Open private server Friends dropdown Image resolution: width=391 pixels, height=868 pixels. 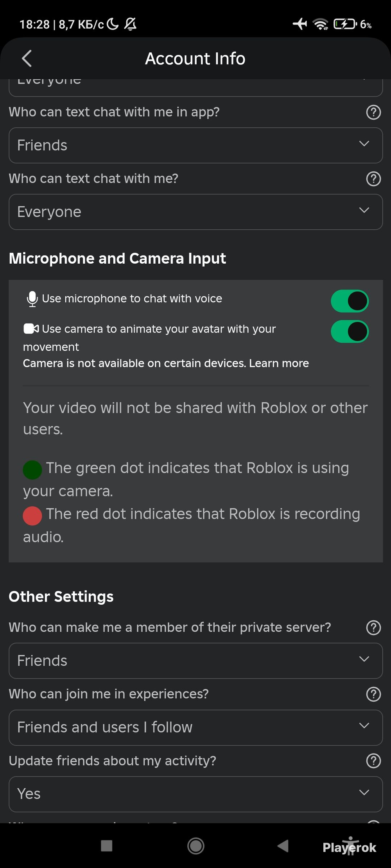pyautogui.click(x=195, y=661)
